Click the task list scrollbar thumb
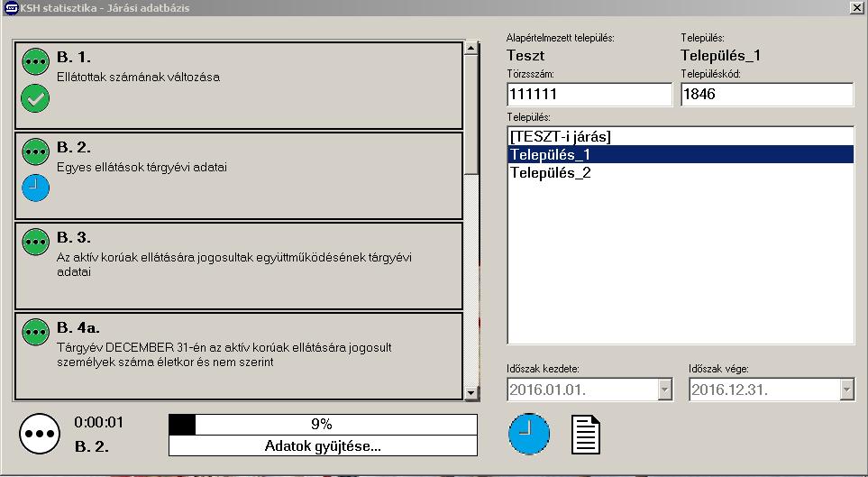 [x=471, y=115]
